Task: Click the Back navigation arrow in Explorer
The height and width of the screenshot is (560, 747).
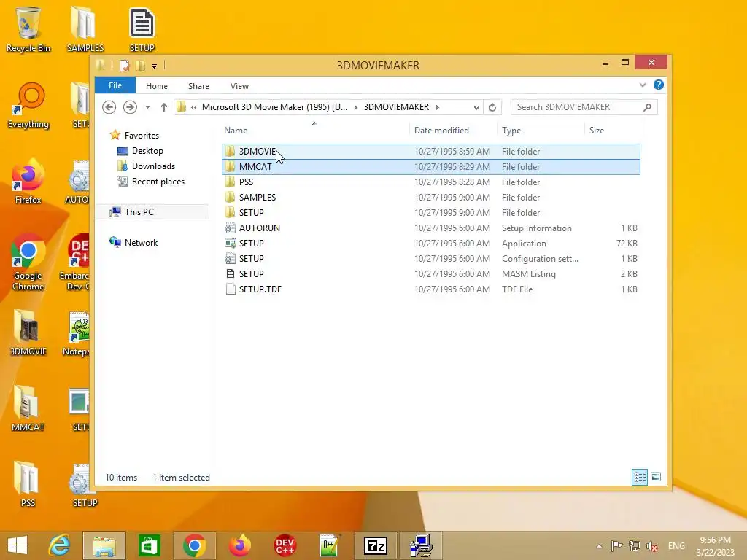Action: point(109,107)
